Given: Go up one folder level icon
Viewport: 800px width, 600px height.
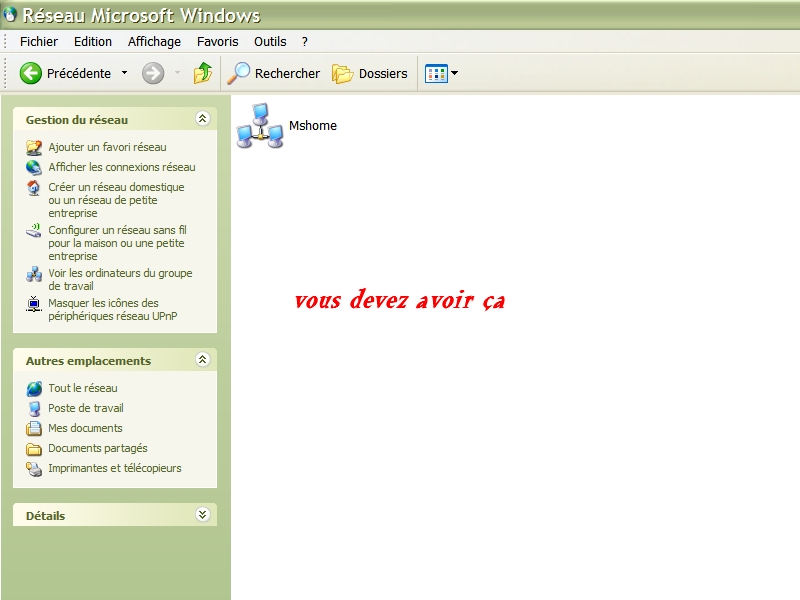Looking at the screenshot, I should [203, 73].
